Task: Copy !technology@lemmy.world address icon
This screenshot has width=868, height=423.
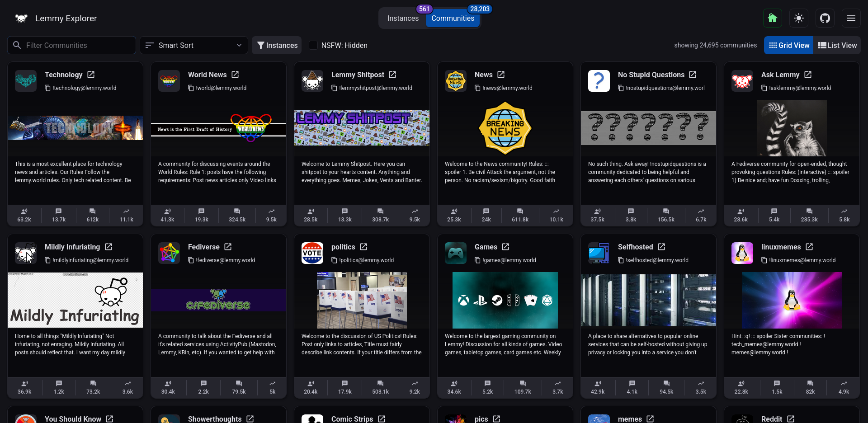Action: point(47,88)
